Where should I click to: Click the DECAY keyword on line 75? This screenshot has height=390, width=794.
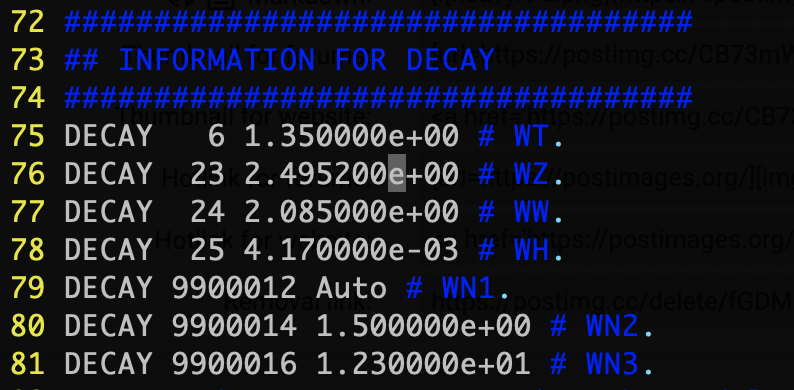(108, 135)
